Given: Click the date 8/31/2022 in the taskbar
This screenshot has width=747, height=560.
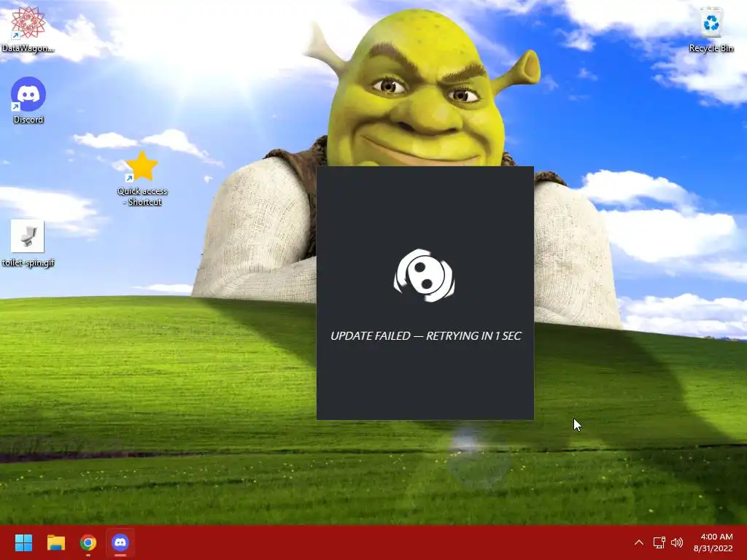Looking at the screenshot, I should coord(713,548).
